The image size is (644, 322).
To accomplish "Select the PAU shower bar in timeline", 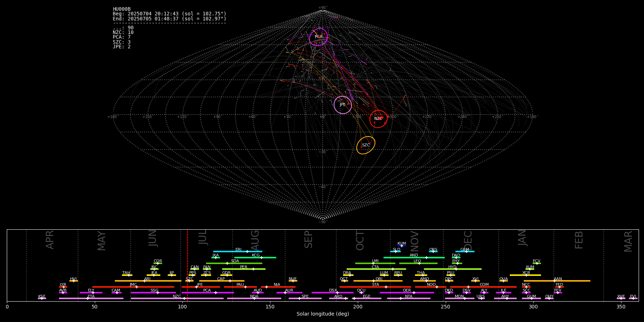I will [x=240, y=287].
